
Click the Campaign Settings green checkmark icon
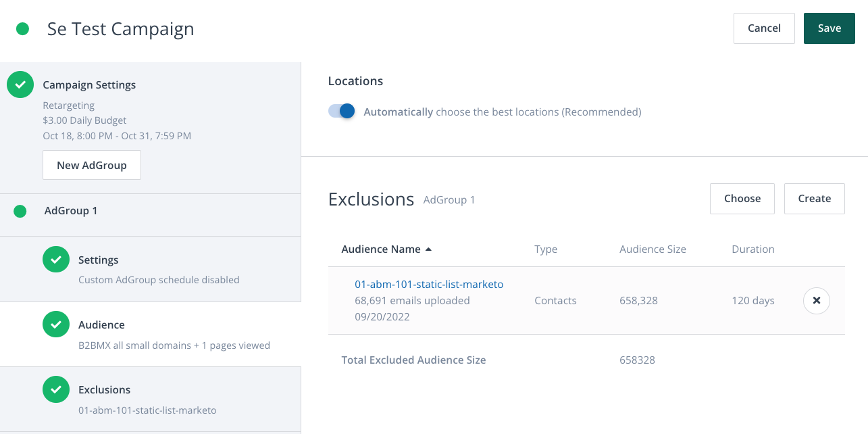click(x=20, y=85)
